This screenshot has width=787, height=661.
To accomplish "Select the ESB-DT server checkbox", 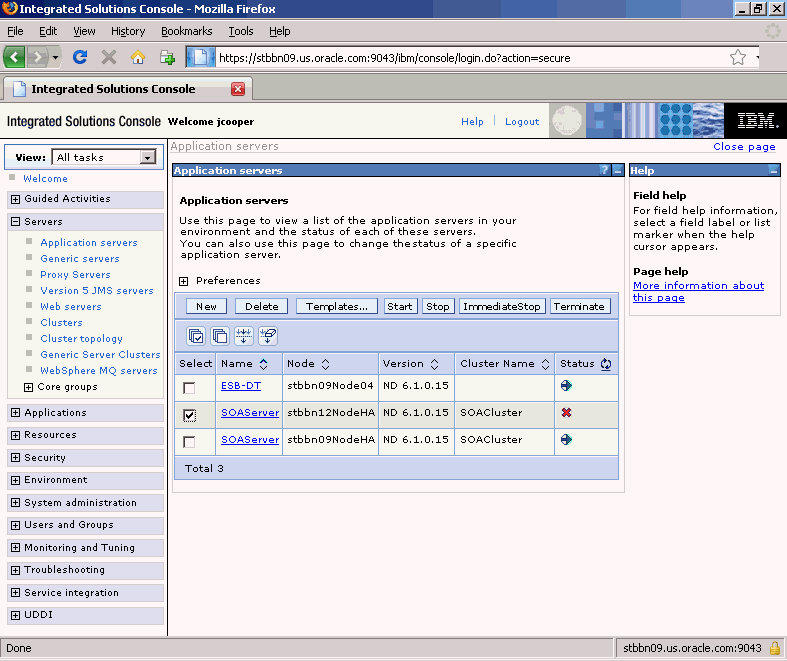I will click(x=189, y=388).
